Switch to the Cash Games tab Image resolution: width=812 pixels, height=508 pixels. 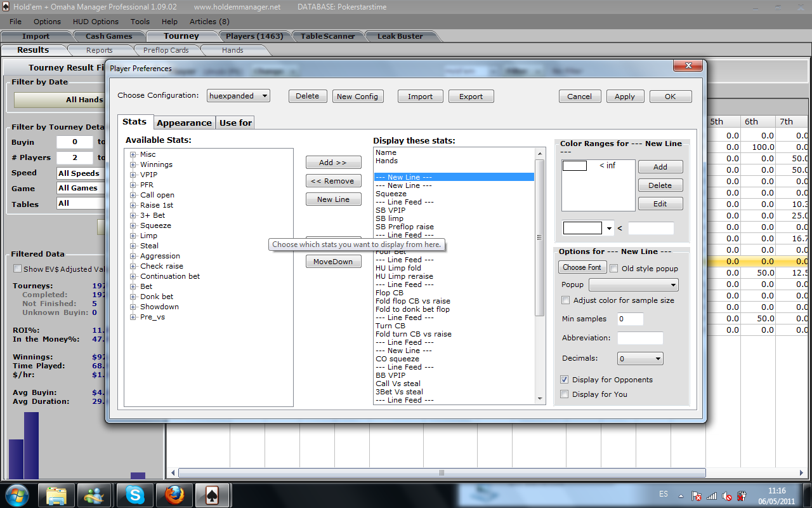[x=108, y=36]
